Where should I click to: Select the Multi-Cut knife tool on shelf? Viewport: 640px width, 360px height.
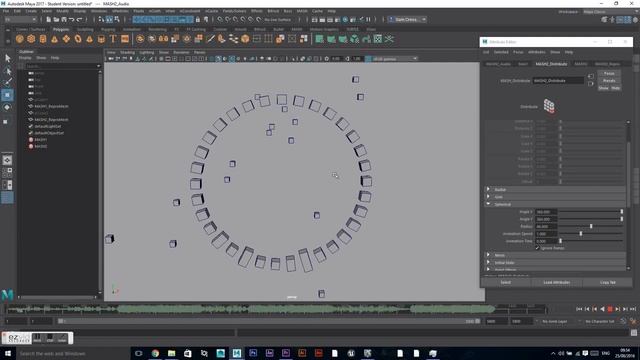pyautogui.click(x=210, y=39)
